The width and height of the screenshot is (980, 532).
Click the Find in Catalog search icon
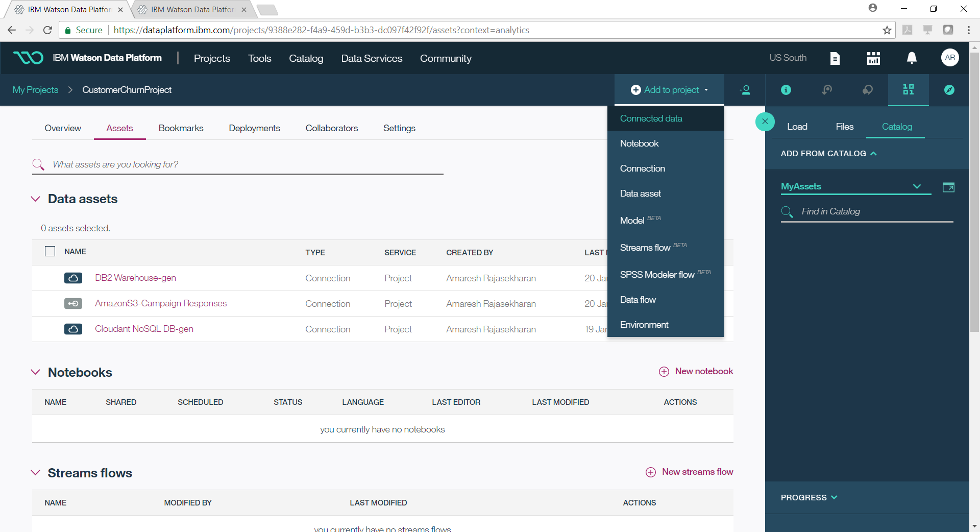click(x=787, y=212)
